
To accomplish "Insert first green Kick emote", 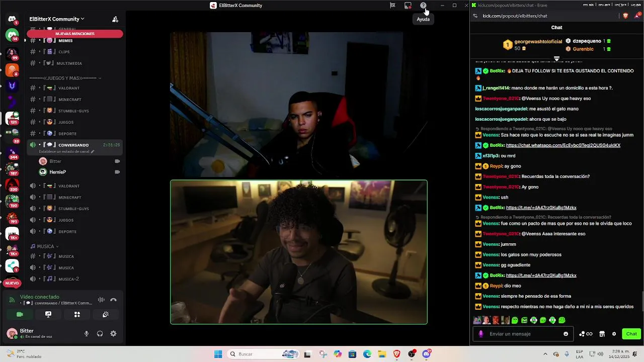I will tap(515, 320).
